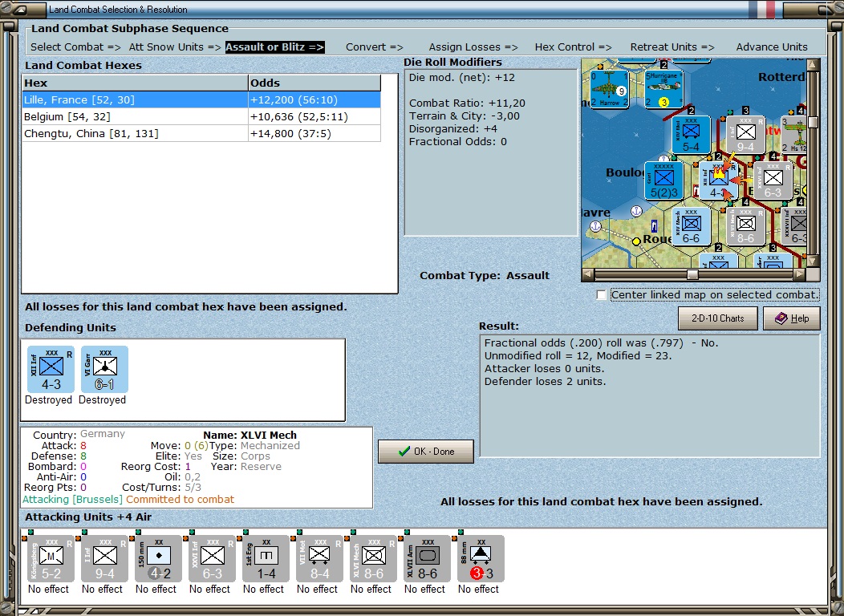The height and width of the screenshot is (616, 844).
Task: Select the XLVI Mech 8-6 attacking unit
Action: click(374, 558)
